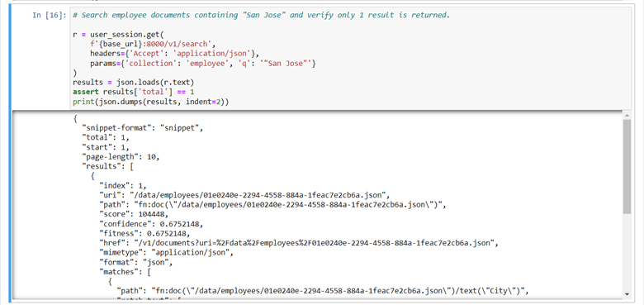The height and width of the screenshot is (305, 644).
Task: Click the headers Accept application/json line
Action: 175,54
